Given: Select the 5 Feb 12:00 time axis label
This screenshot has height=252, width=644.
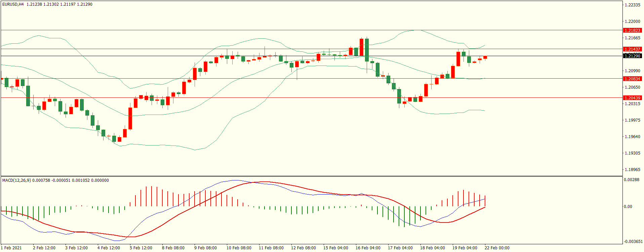Looking at the screenshot, I should point(141,248).
